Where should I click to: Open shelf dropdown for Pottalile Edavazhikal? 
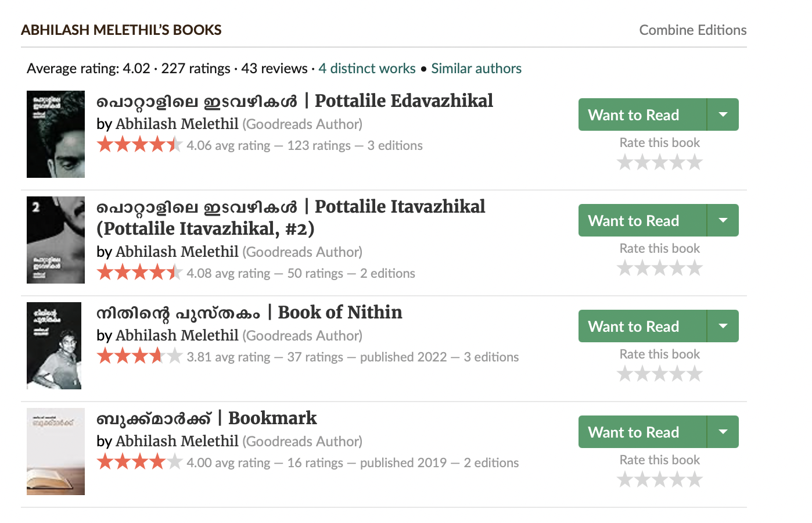tap(723, 114)
